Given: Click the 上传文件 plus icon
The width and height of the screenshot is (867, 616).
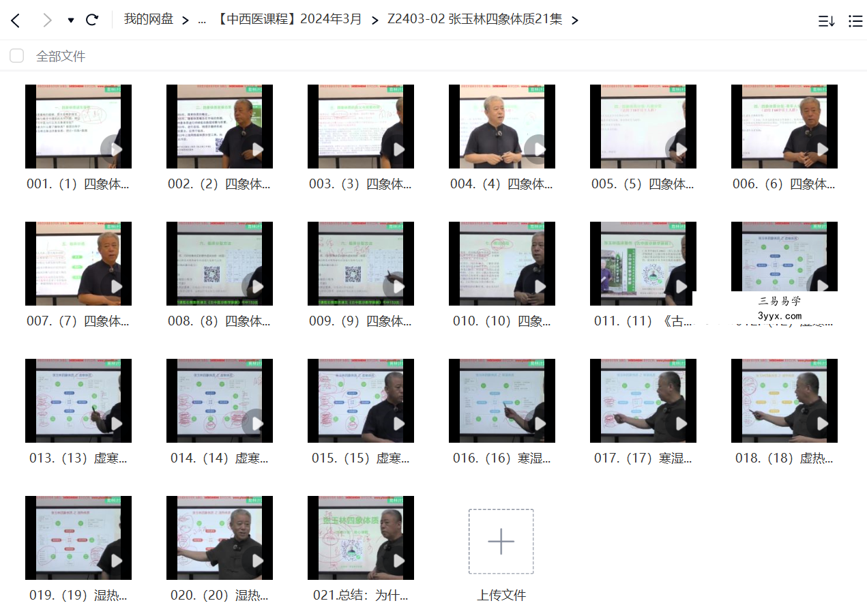Looking at the screenshot, I should 501,541.
